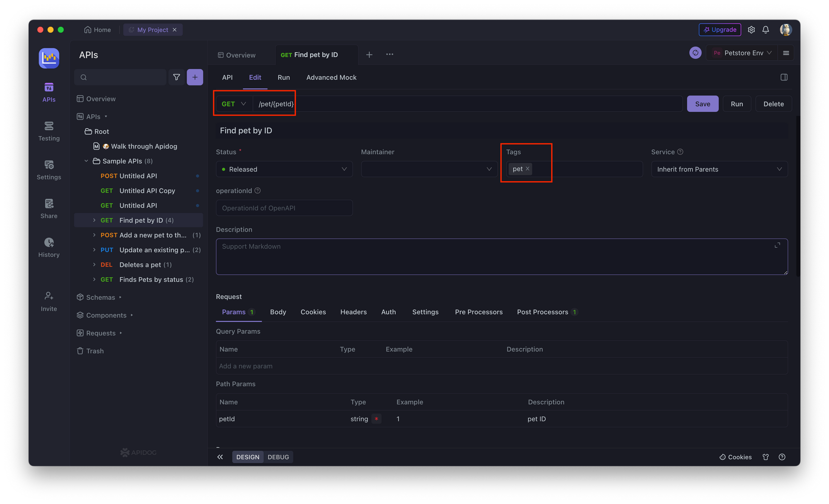Click the filter icon in APIs panel
829x504 pixels.
pos(177,77)
